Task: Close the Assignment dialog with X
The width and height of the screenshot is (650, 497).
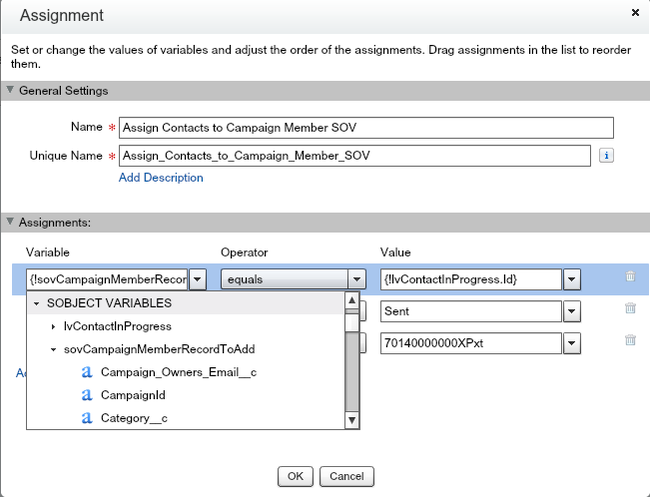Action: [636, 12]
